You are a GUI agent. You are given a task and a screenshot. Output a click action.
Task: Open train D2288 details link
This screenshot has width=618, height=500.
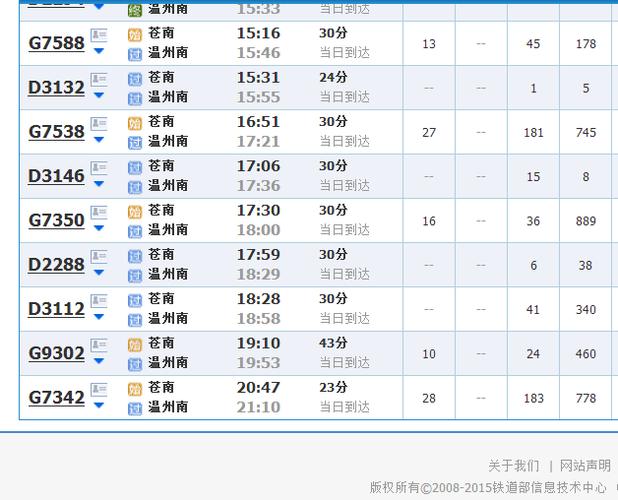56,265
